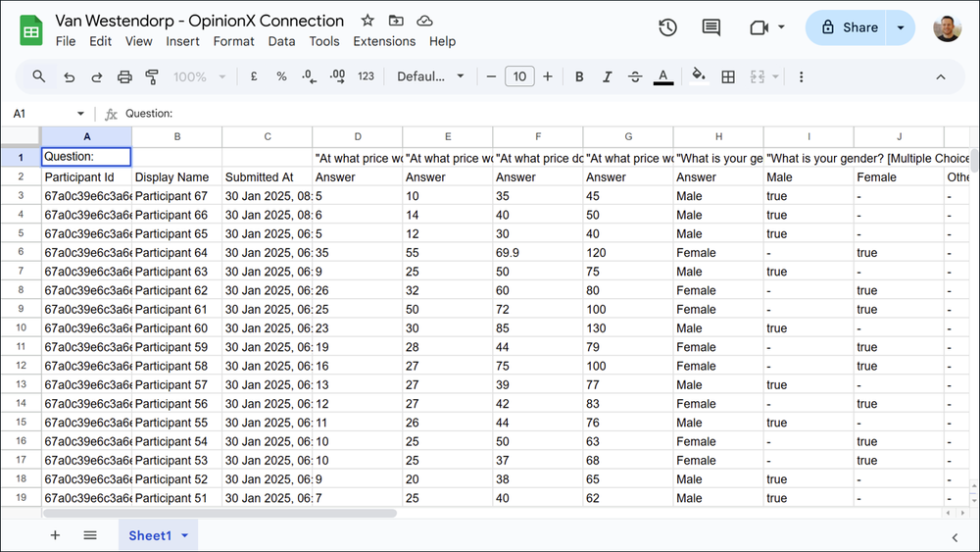980x552 pixels.
Task: Open more number formats 123
Action: pyautogui.click(x=366, y=76)
